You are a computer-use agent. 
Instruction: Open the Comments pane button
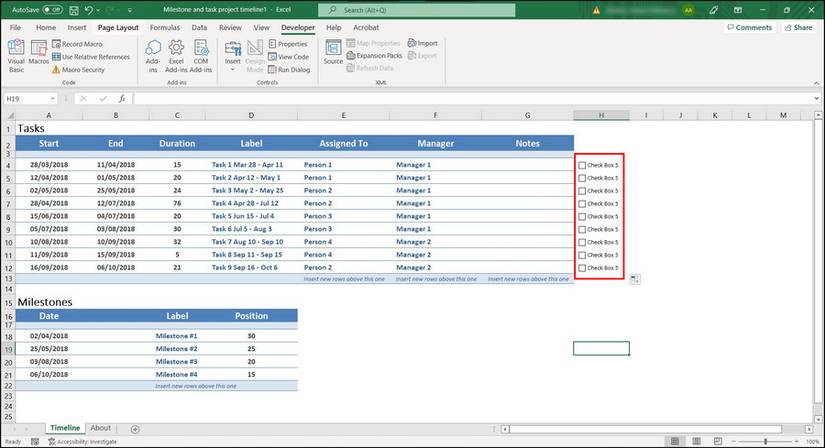click(x=748, y=28)
